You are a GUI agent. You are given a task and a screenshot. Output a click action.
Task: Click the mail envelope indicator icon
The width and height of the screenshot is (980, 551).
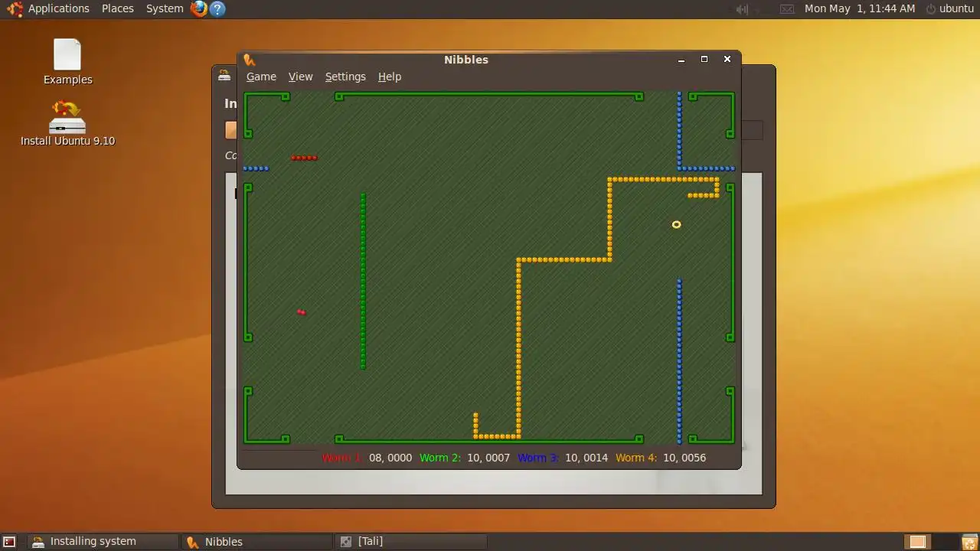pyautogui.click(x=787, y=9)
